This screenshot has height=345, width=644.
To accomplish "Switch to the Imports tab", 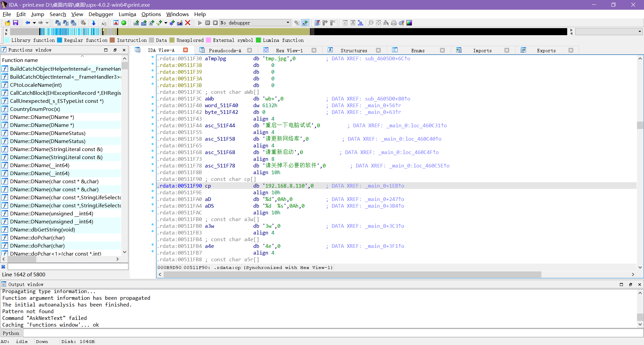I will (x=482, y=50).
